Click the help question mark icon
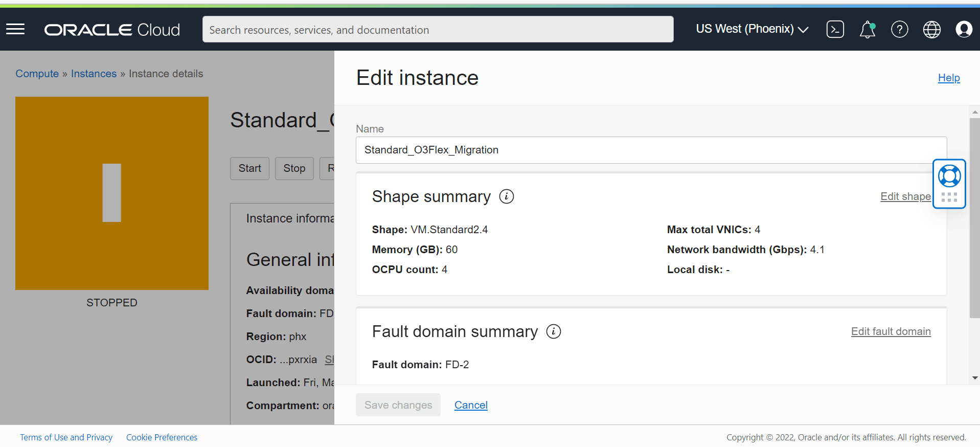 pyautogui.click(x=899, y=29)
